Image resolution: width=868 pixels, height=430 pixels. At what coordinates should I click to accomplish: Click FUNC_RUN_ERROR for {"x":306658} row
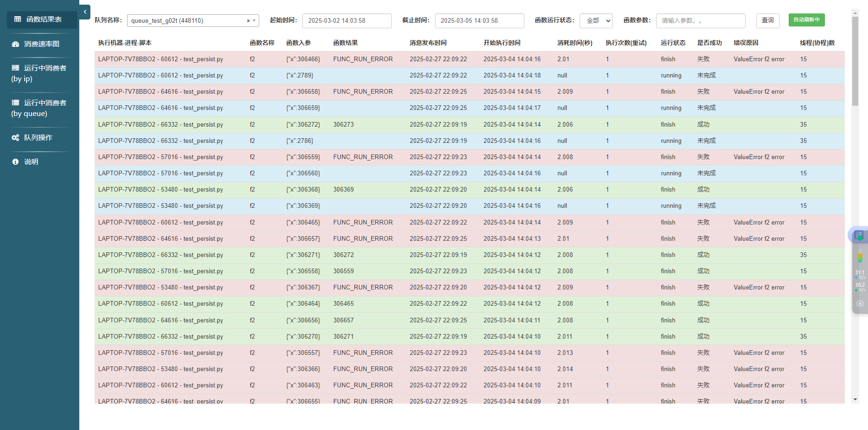(363, 92)
